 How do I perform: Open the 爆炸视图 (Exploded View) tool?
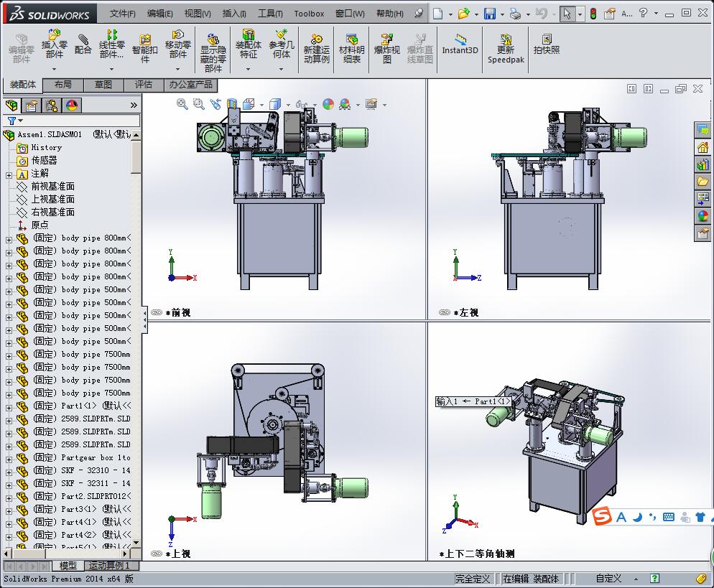[387, 45]
